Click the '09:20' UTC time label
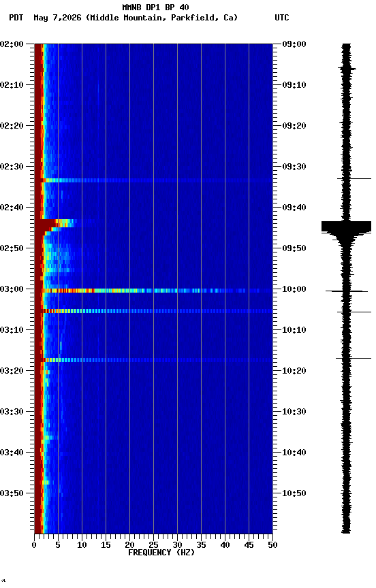Viewport: 376px width, 588px height. click(x=294, y=126)
